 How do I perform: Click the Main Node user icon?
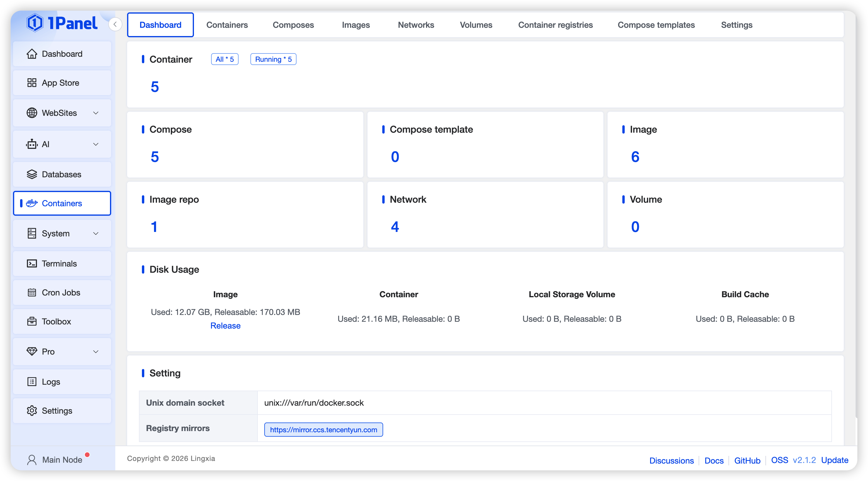tap(32, 460)
